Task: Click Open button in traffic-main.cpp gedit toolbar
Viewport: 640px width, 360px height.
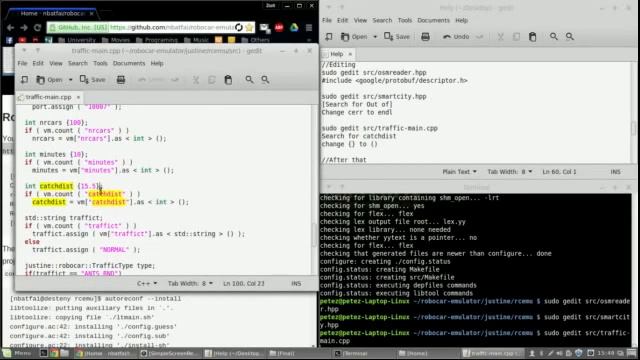Action: point(50,80)
